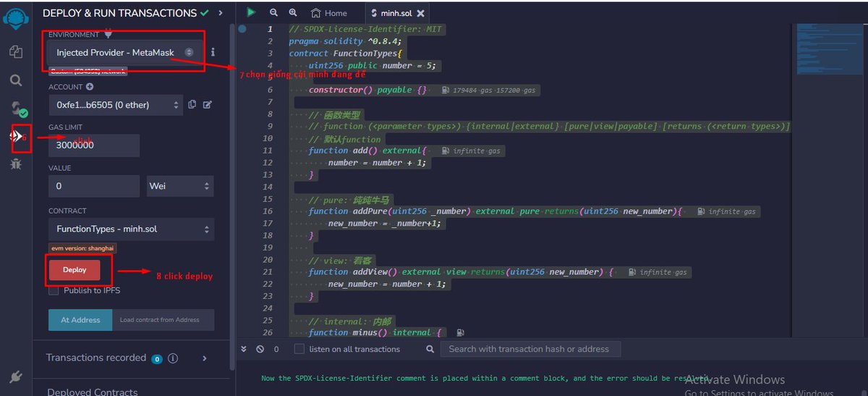This screenshot has height=396, width=868.
Task: Open the Debugger bug icon
Action: 16,164
